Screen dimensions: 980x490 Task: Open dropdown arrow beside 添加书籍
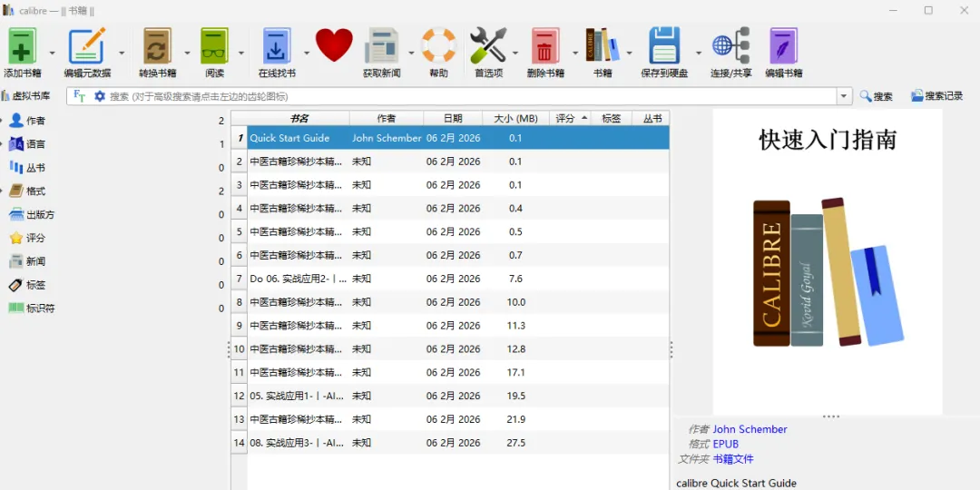tap(53, 54)
